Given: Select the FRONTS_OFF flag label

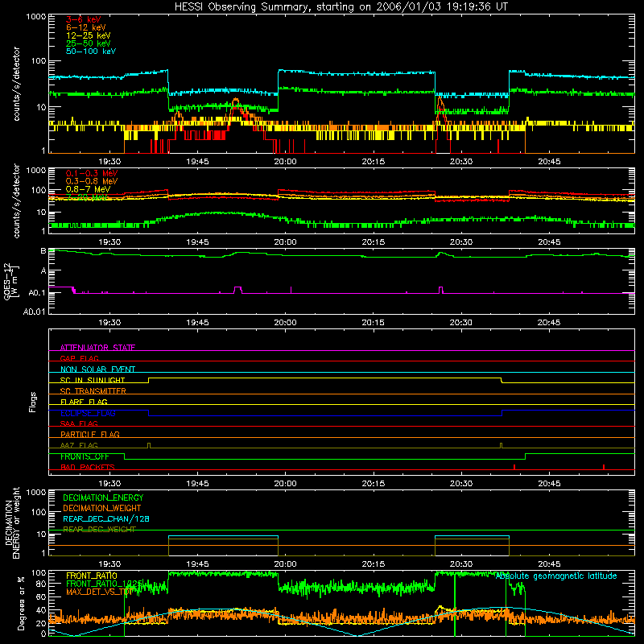Looking at the screenshot, I should pos(85,456).
